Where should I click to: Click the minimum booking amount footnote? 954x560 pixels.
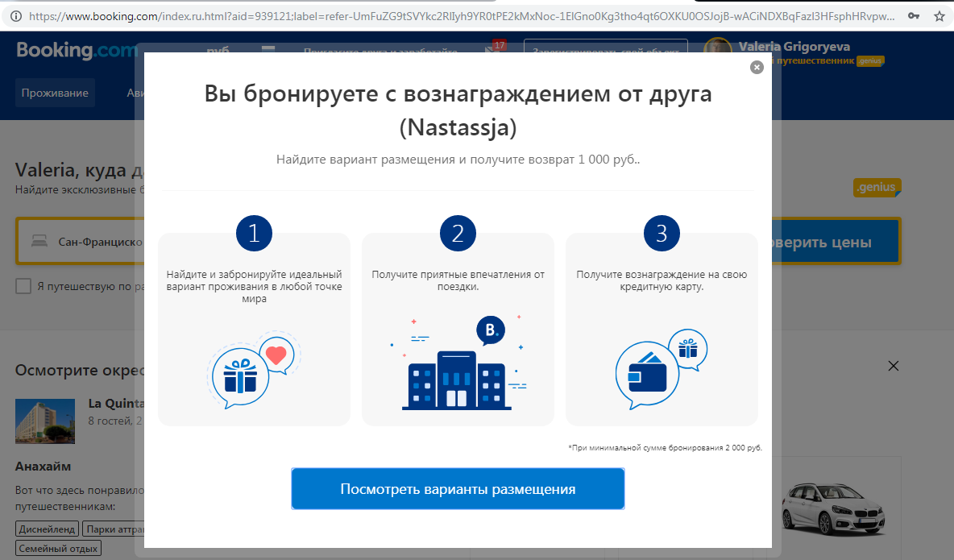(665, 447)
